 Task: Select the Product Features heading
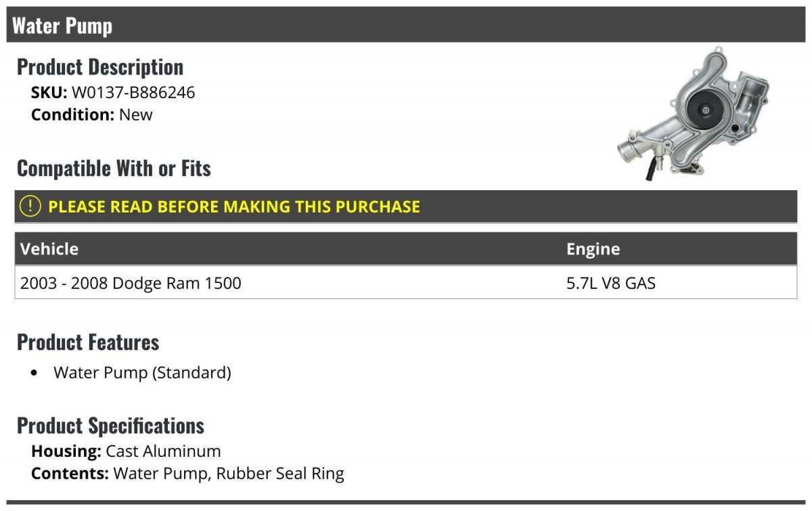88,342
